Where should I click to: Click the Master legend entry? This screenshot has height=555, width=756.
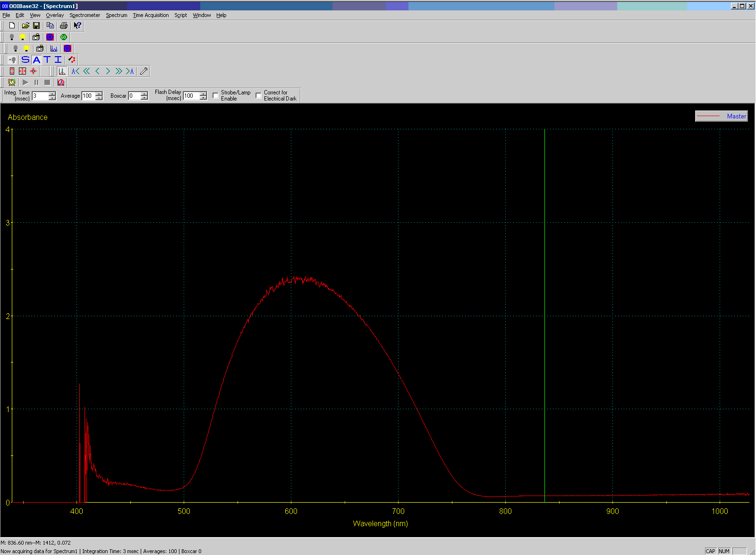click(x=722, y=116)
